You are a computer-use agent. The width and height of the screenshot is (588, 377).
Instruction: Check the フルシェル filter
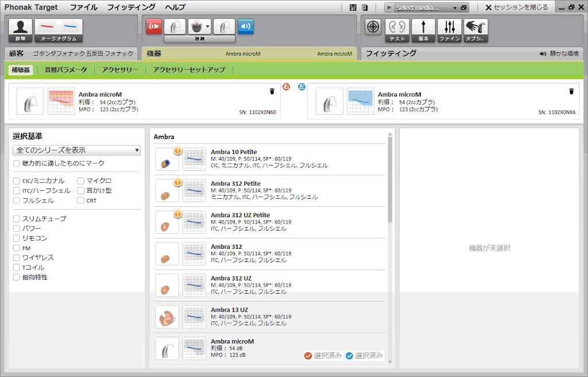[17, 201]
